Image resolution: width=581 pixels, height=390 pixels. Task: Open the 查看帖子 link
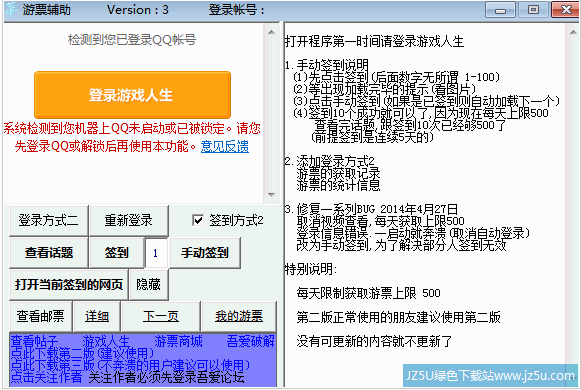tap(34, 341)
